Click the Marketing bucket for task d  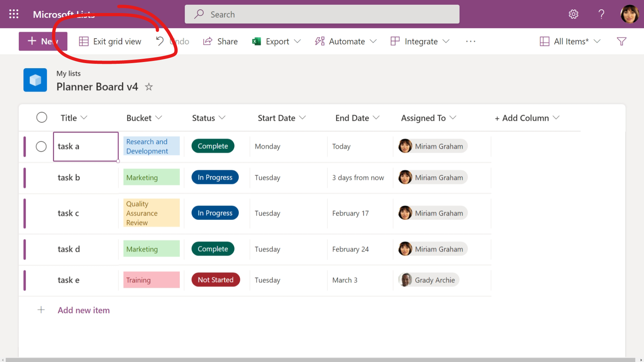[x=151, y=249]
